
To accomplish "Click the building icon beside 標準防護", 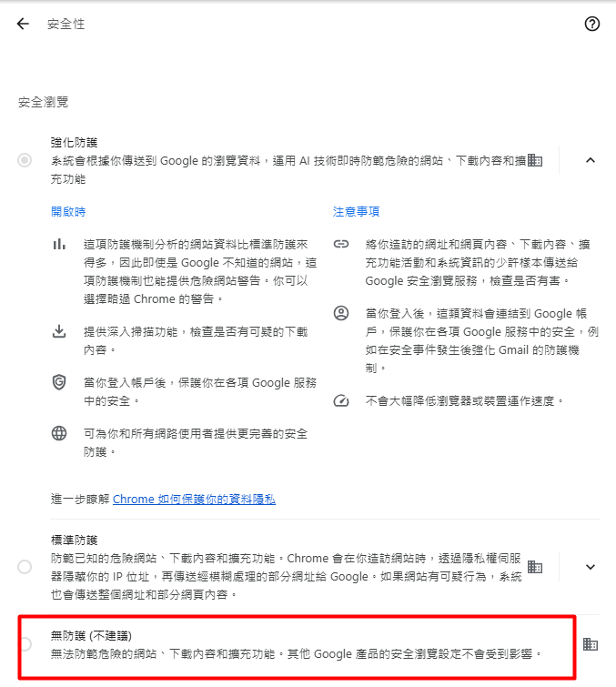I will 534,567.
